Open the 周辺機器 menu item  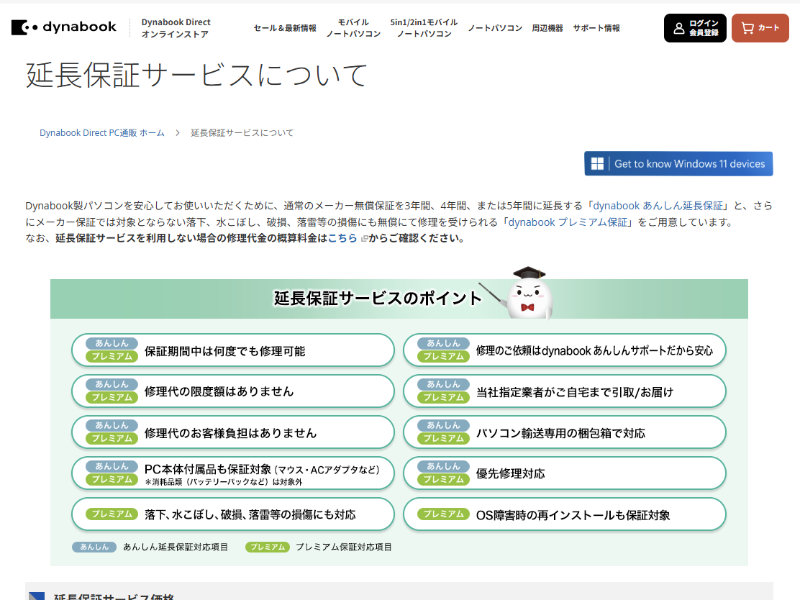547,28
